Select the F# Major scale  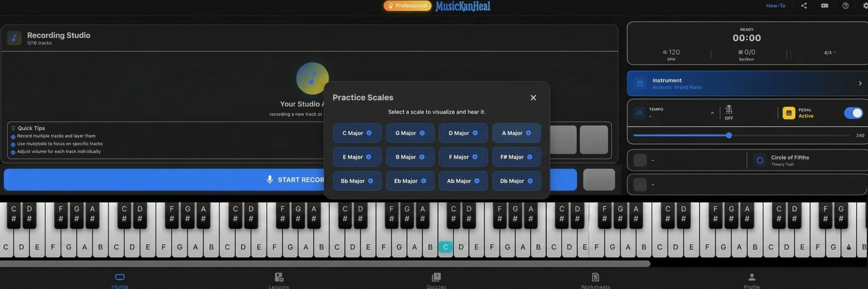516,157
